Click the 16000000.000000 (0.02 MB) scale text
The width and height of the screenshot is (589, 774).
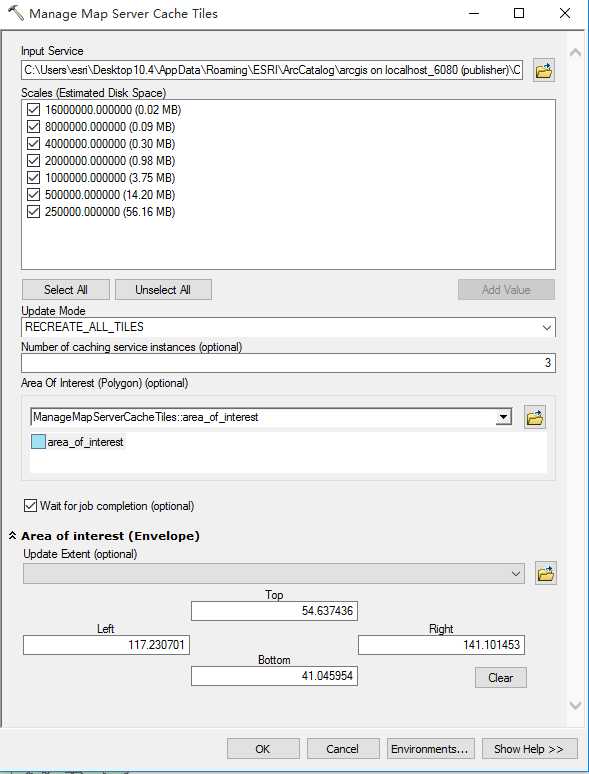113,110
